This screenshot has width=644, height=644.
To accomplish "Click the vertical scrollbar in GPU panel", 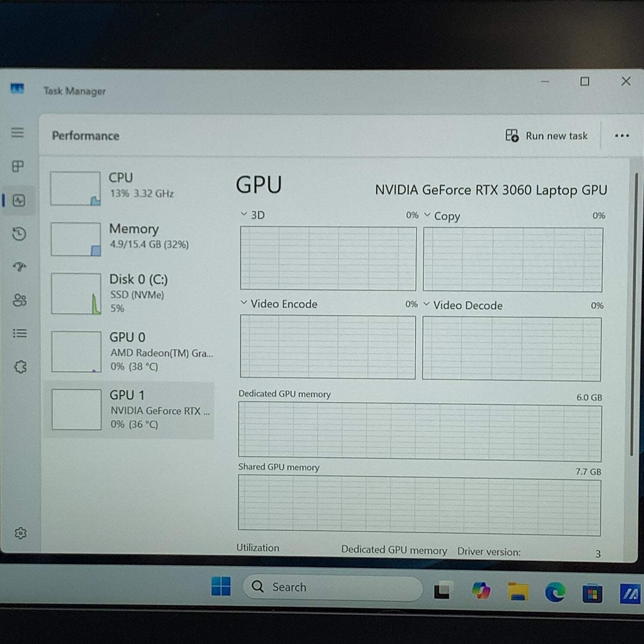I will (x=634, y=313).
